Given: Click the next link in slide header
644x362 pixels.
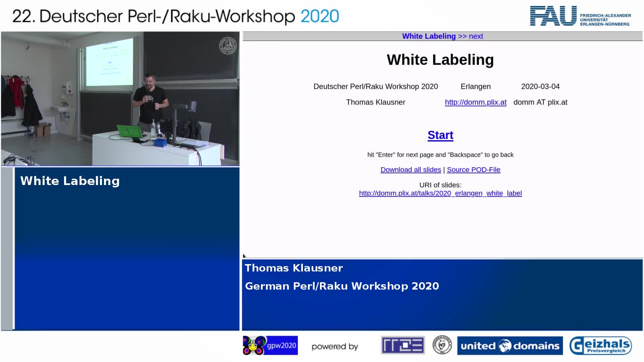Looking at the screenshot, I should point(476,36).
